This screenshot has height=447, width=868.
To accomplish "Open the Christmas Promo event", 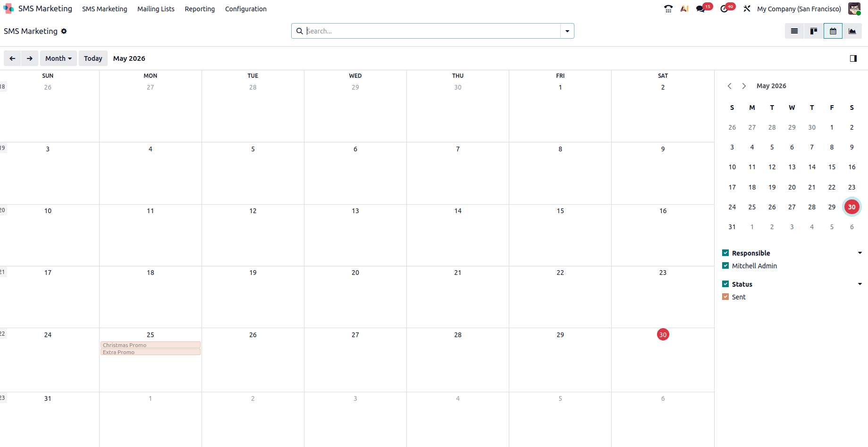I will coord(151,345).
